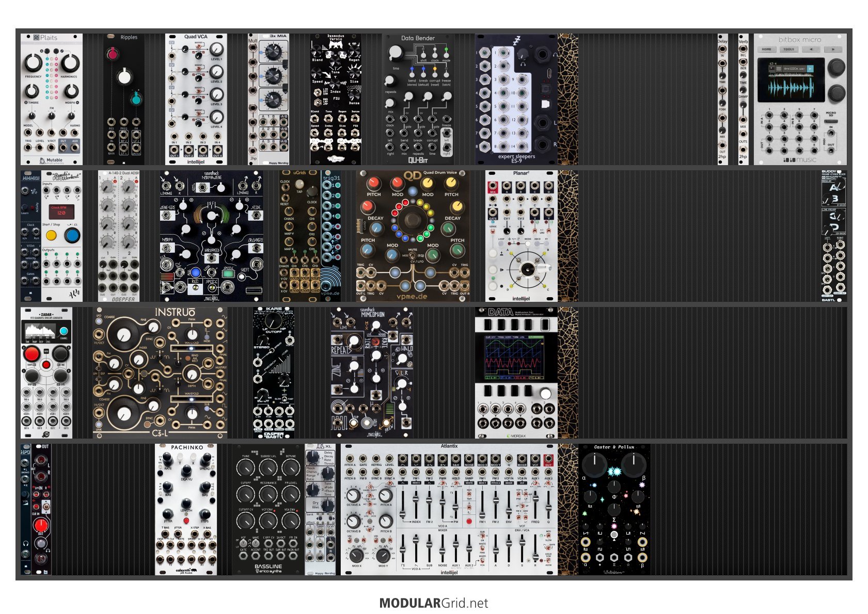Toggle Atlantix MED/SLOW envelope speed switch
The height and width of the screenshot is (614, 868).
(548, 536)
